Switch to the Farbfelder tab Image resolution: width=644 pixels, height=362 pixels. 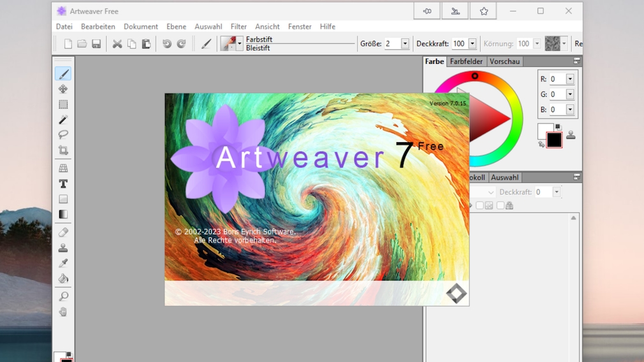pos(466,62)
